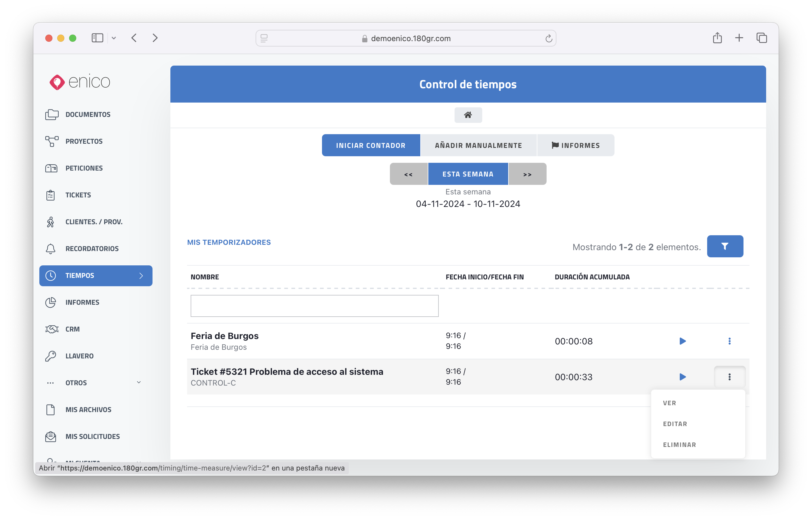The image size is (812, 520).
Task: Click Iniciar Contador button
Action: (371, 146)
